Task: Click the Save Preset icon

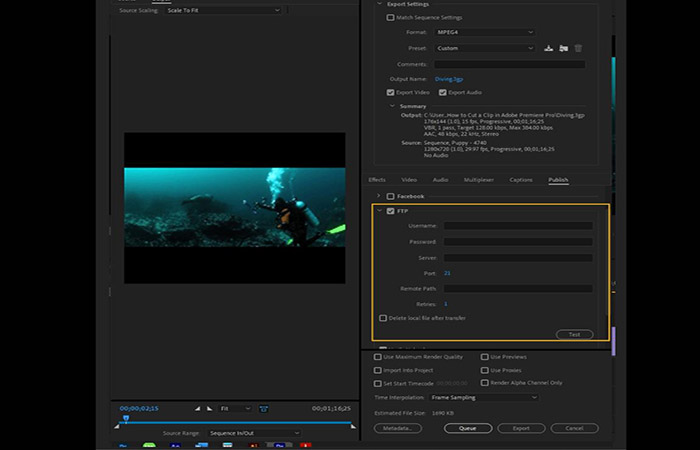Action: point(549,48)
